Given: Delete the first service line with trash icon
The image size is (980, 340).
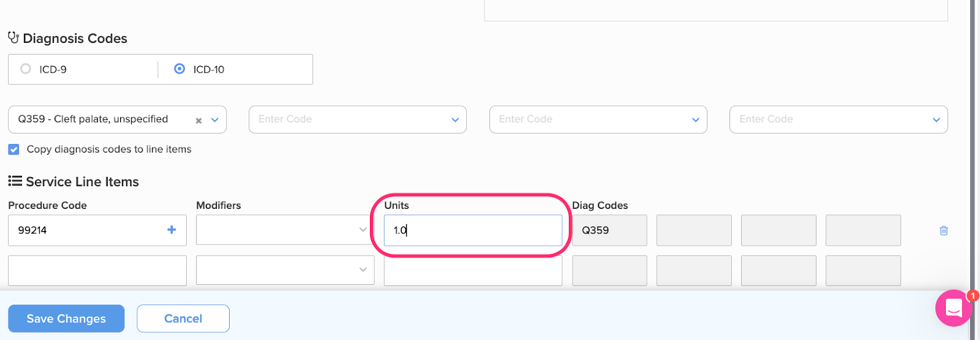Looking at the screenshot, I should pyautogui.click(x=944, y=230).
